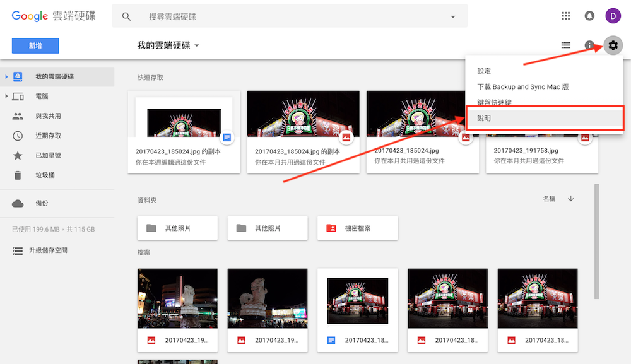Open the settings gear menu
631x364 pixels.
(612, 45)
